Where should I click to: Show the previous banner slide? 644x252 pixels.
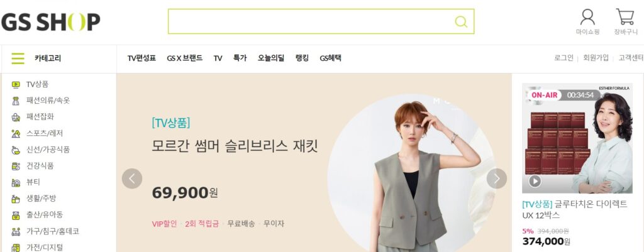pos(132,178)
